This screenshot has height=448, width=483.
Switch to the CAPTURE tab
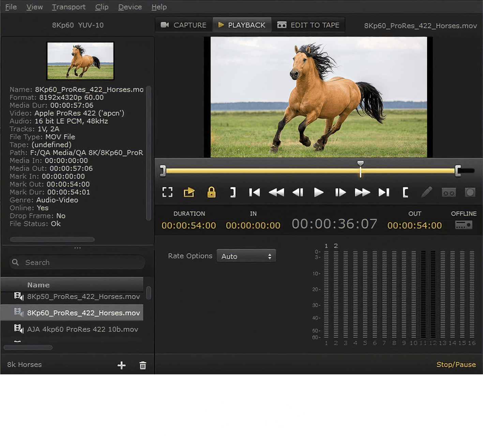pos(184,25)
